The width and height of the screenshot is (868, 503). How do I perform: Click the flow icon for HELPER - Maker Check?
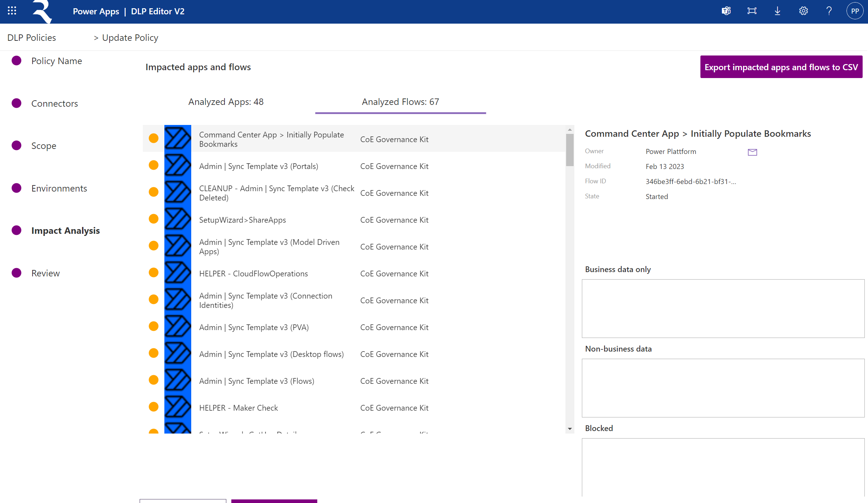point(178,407)
